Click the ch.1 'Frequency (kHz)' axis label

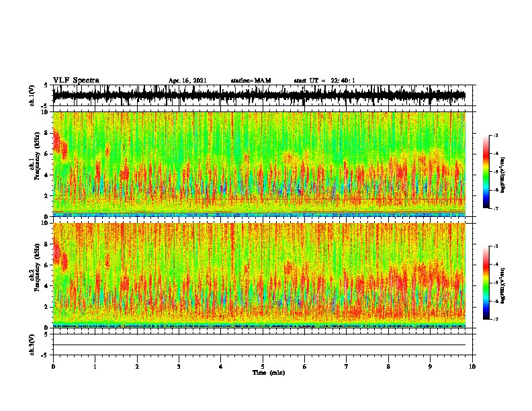(x=37, y=156)
